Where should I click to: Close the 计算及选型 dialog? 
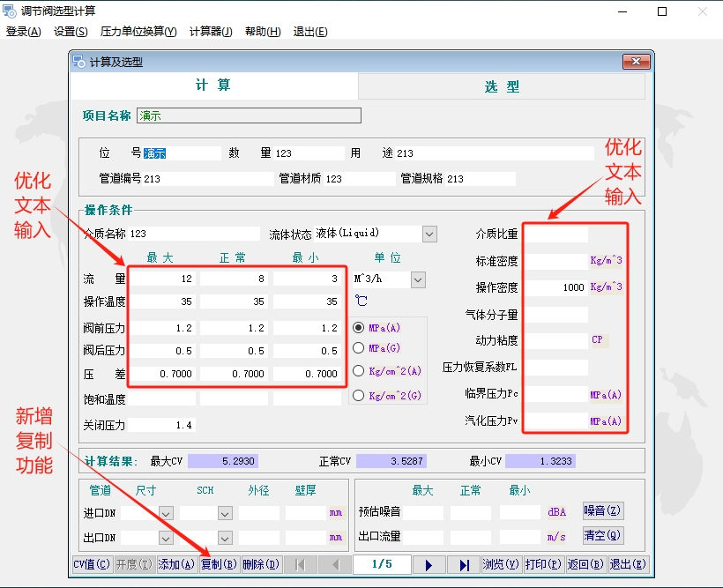click(636, 62)
